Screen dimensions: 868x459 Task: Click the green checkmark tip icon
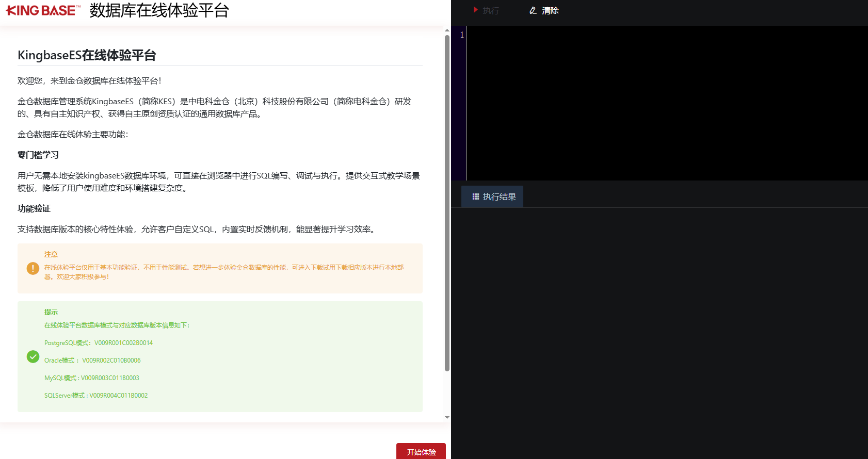[33, 357]
